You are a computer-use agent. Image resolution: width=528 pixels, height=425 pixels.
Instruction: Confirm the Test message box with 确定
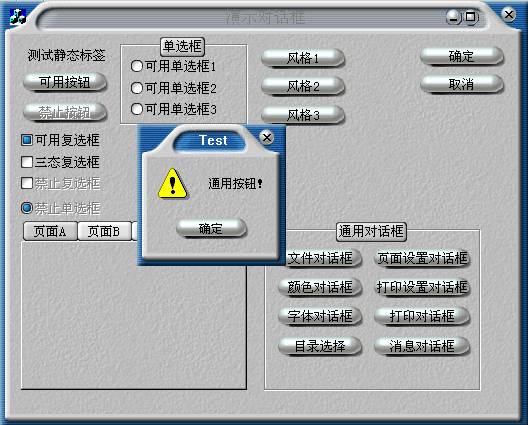(211, 228)
